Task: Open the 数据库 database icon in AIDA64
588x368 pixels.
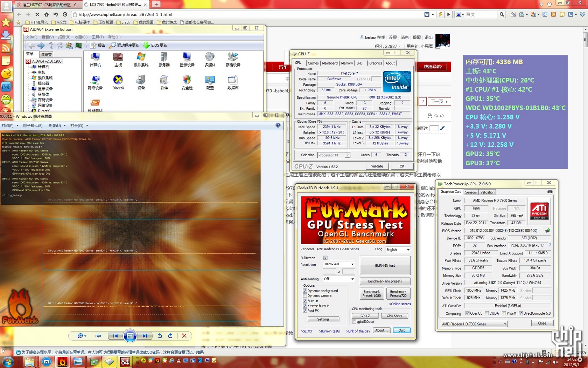Action: coord(233,83)
